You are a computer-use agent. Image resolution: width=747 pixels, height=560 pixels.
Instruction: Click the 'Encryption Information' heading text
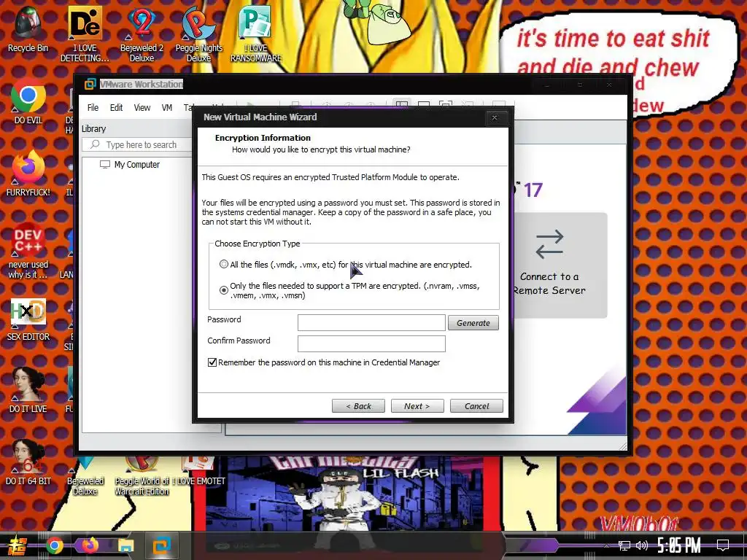pyautogui.click(x=263, y=138)
